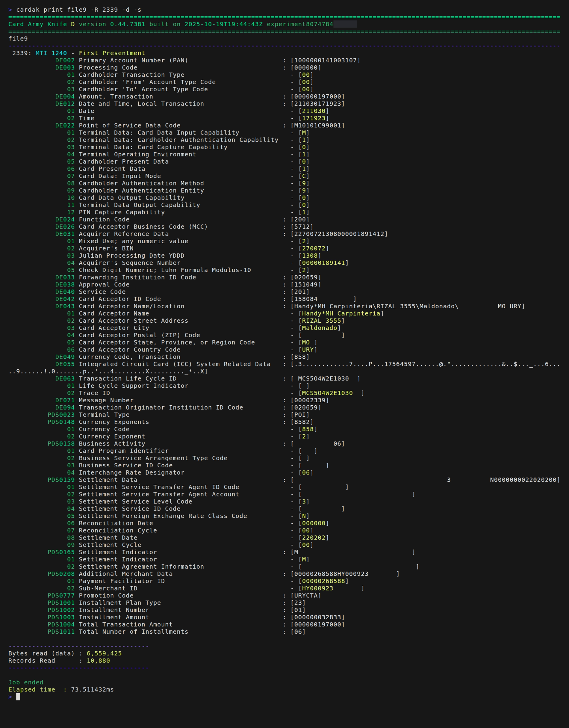Click the Payment Facilitator ID value 00000268588
Image resolution: width=569 pixels, height=728 pixels.
[x=323, y=581]
